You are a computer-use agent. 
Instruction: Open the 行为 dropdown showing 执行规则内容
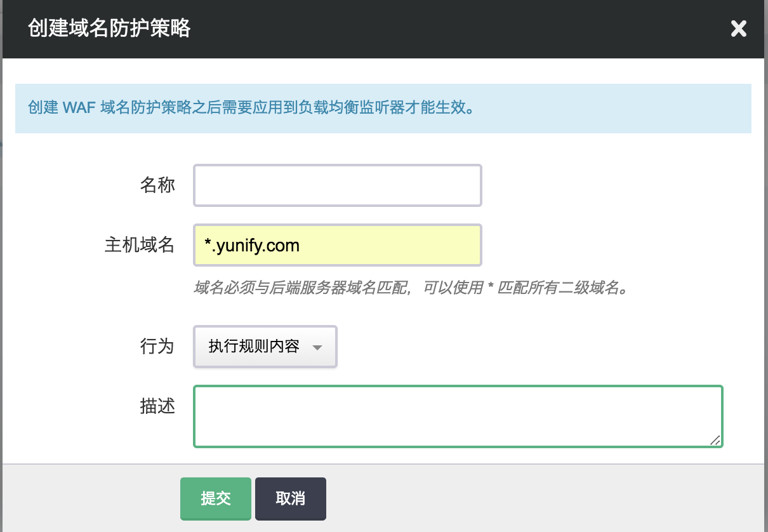point(265,347)
